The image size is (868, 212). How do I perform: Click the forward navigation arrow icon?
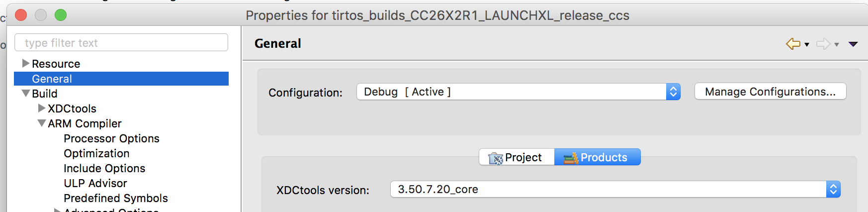click(823, 44)
